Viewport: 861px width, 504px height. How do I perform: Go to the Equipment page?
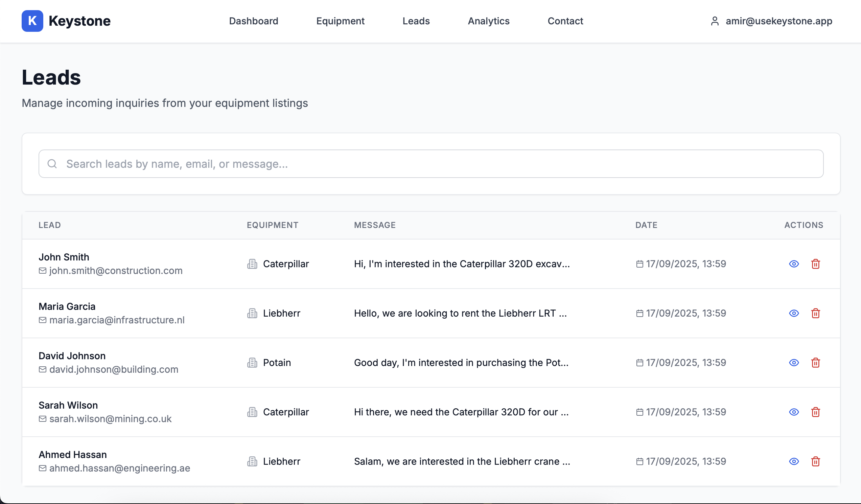point(340,21)
